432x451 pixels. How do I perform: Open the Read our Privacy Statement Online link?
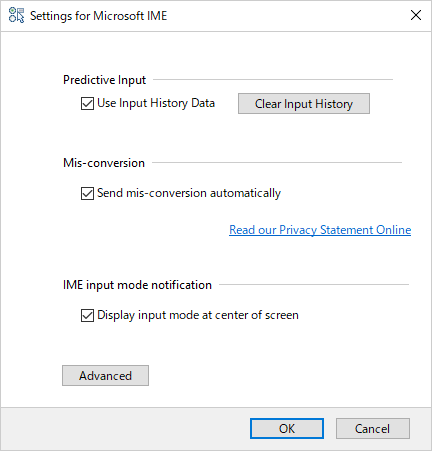click(320, 230)
